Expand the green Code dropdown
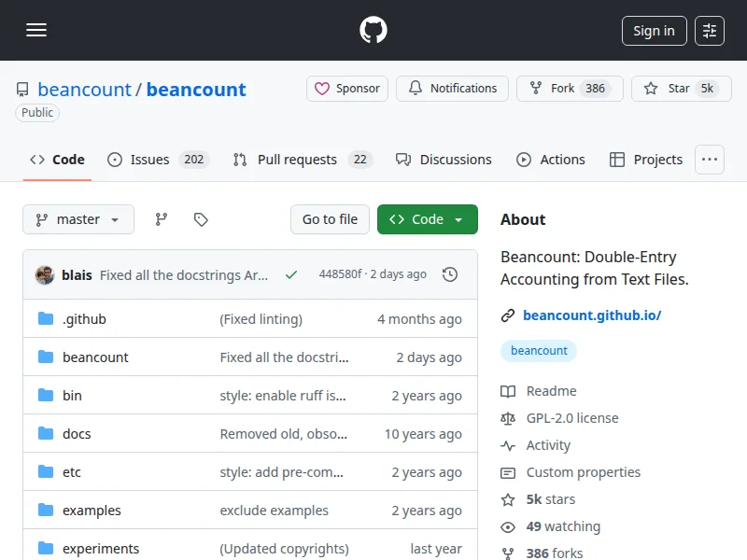Viewport: 747px width, 560px height. pos(427,219)
